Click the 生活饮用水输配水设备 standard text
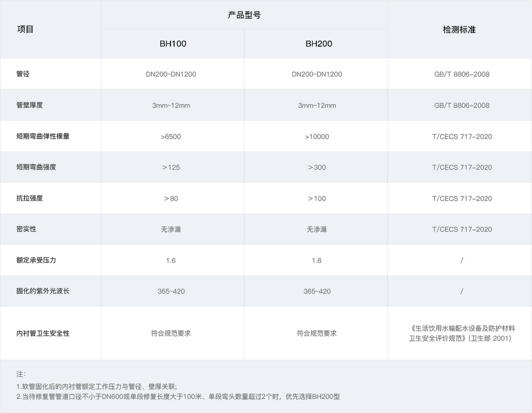Image resolution: width=532 pixels, height=413 pixels. coord(461,328)
